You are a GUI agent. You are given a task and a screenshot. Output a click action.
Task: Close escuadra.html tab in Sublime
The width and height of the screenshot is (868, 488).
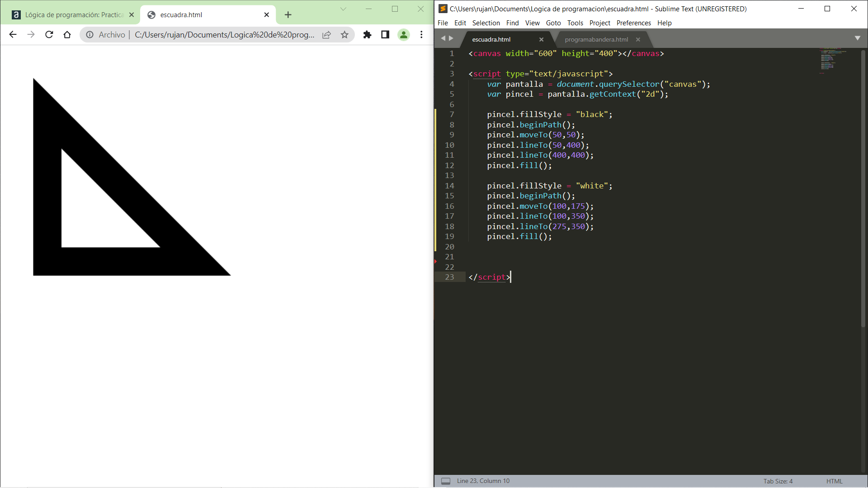[541, 40]
